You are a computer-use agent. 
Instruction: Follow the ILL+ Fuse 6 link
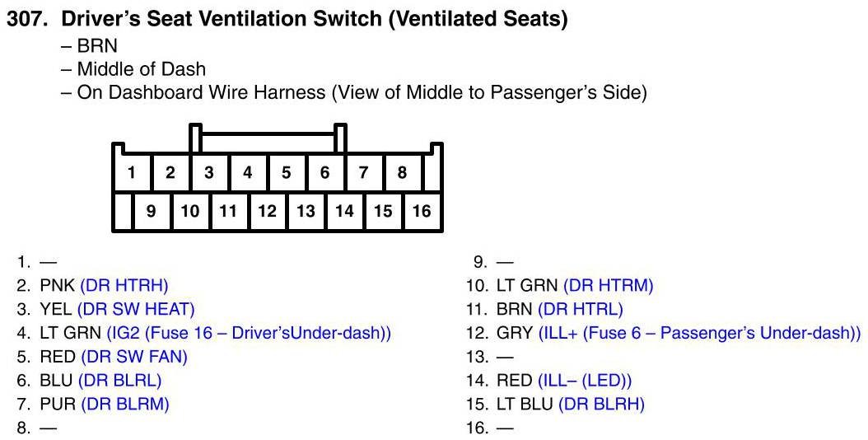[700, 333]
